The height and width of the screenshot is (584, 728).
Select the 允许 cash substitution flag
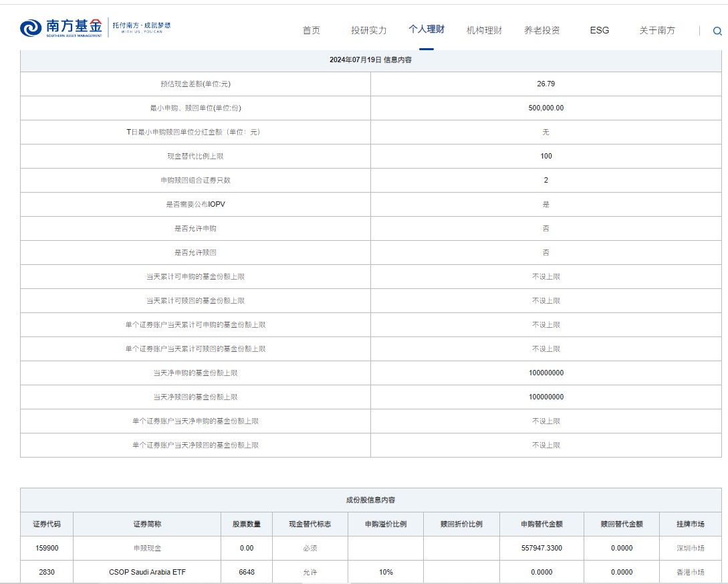point(310,573)
